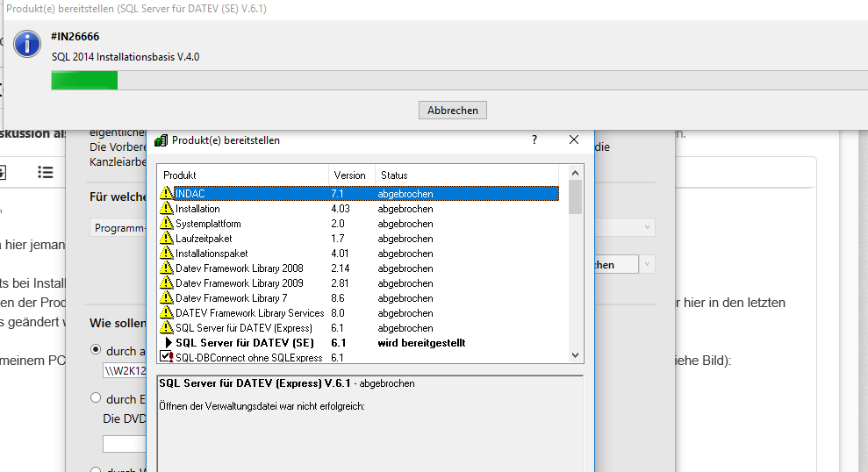The width and height of the screenshot is (868, 472).
Task: Click the checkmark icon next to SQL-DBConnect ohne SQLExpress
Action: (166, 357)
